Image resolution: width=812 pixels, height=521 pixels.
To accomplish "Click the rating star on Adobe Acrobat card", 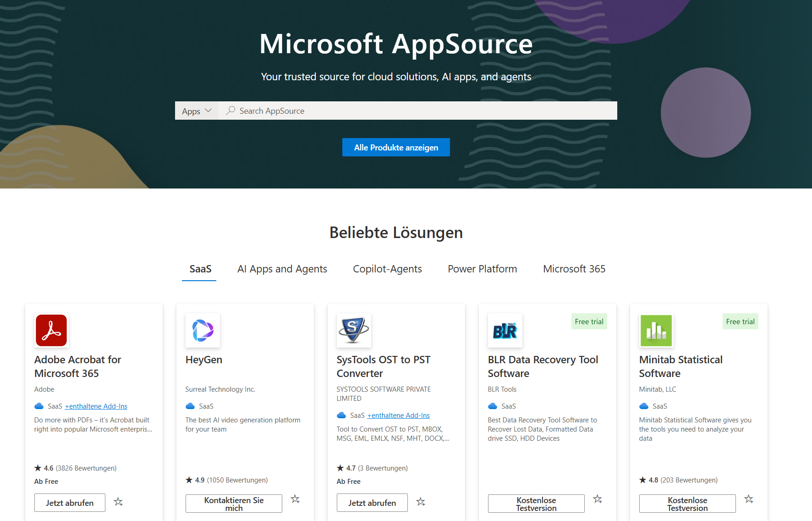I will point(38,468).
